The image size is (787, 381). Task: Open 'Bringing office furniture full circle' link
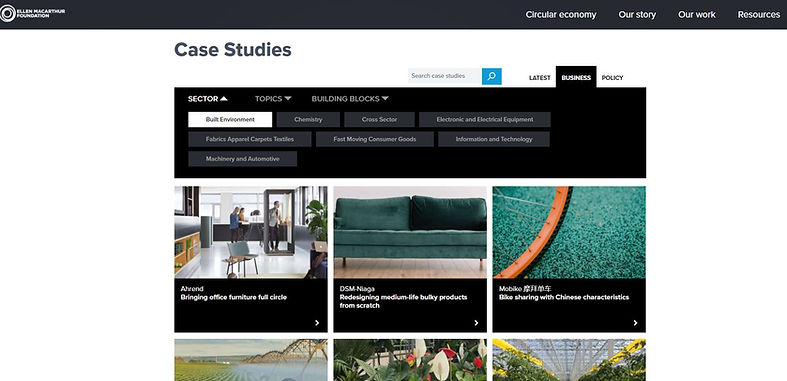[x=233, y=297]
